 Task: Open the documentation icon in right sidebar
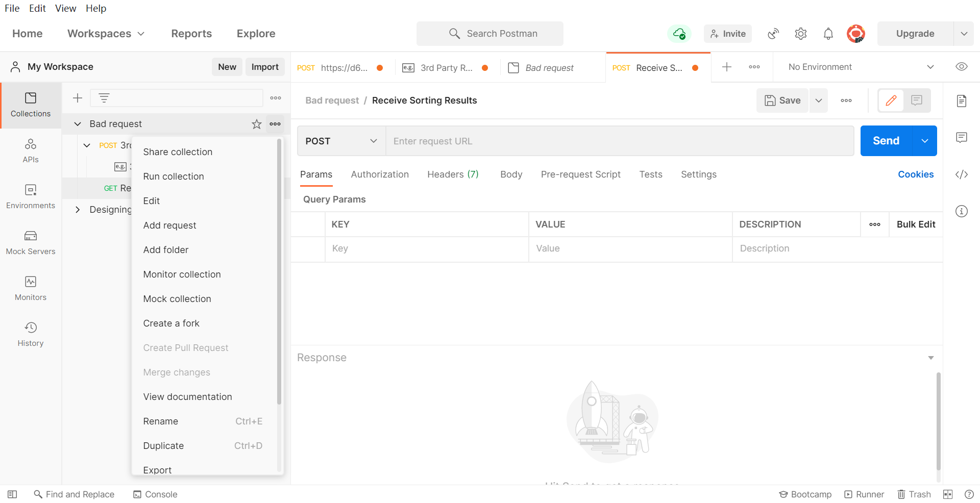click(x=962, y=100)
